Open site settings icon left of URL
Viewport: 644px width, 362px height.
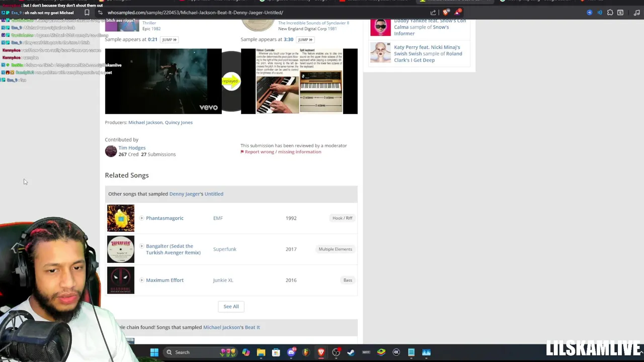100,13
